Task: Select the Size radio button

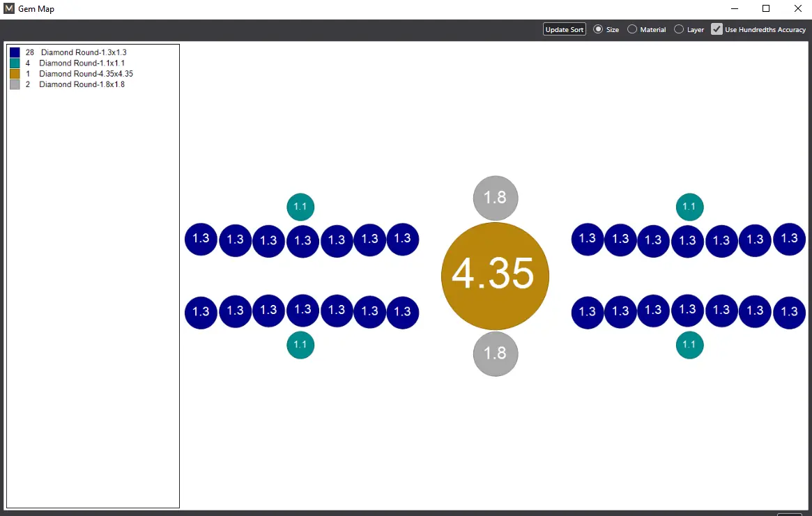Action: (x=599, y=29)
